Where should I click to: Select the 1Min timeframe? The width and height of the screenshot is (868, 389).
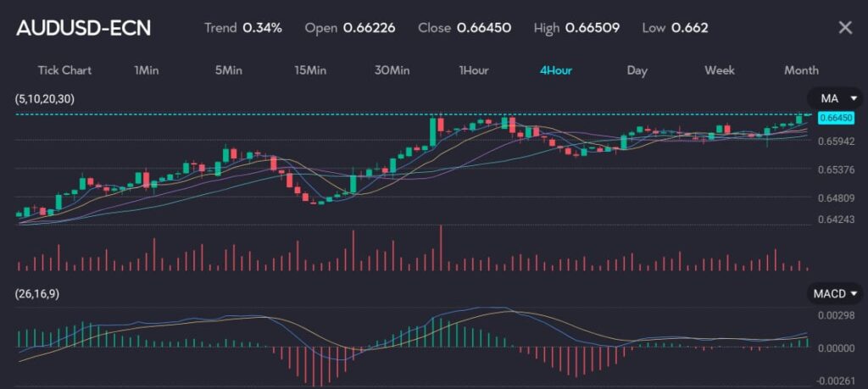click(147, 70)
